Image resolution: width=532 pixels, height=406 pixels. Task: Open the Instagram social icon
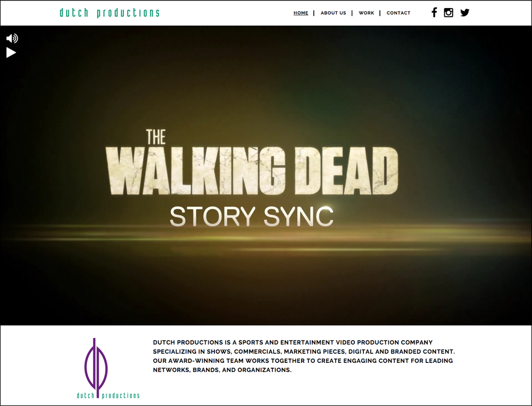click(448, 13)
